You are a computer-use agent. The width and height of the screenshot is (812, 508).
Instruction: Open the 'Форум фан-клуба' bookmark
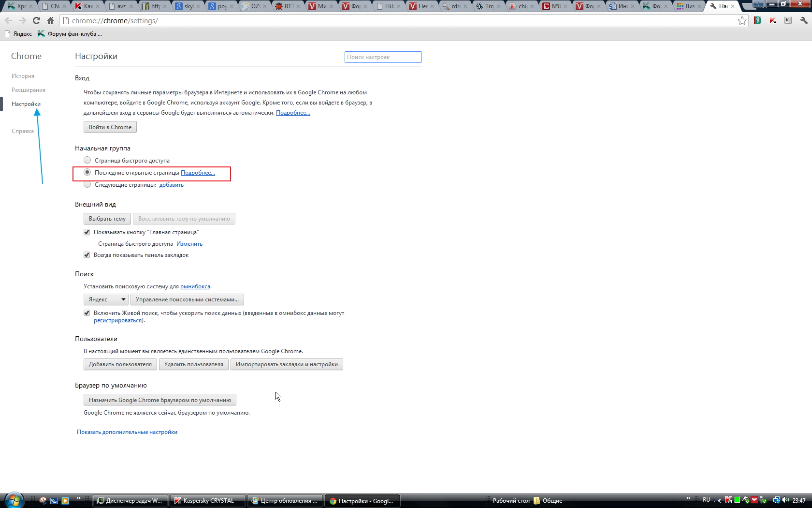[70, 34]
